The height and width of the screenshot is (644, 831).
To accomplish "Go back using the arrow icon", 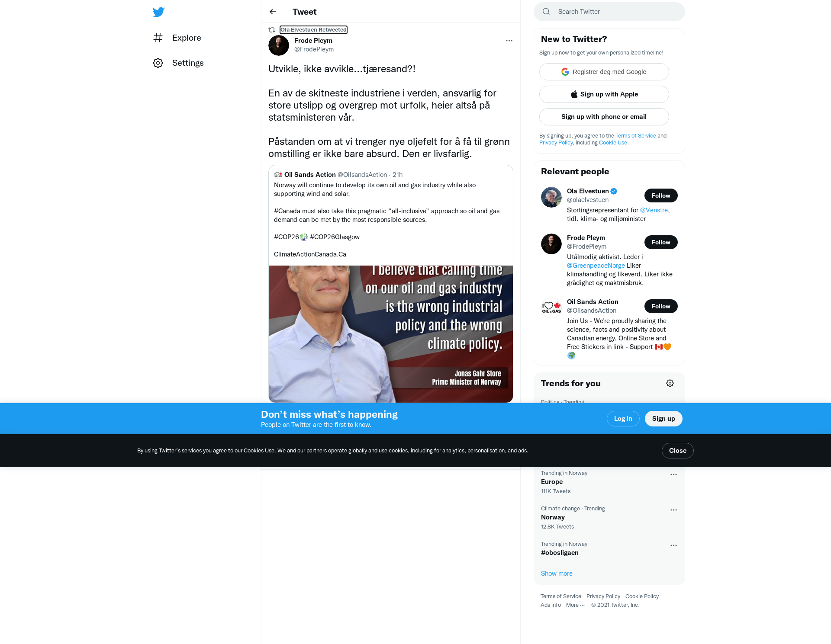I will (x=273, y=12).
